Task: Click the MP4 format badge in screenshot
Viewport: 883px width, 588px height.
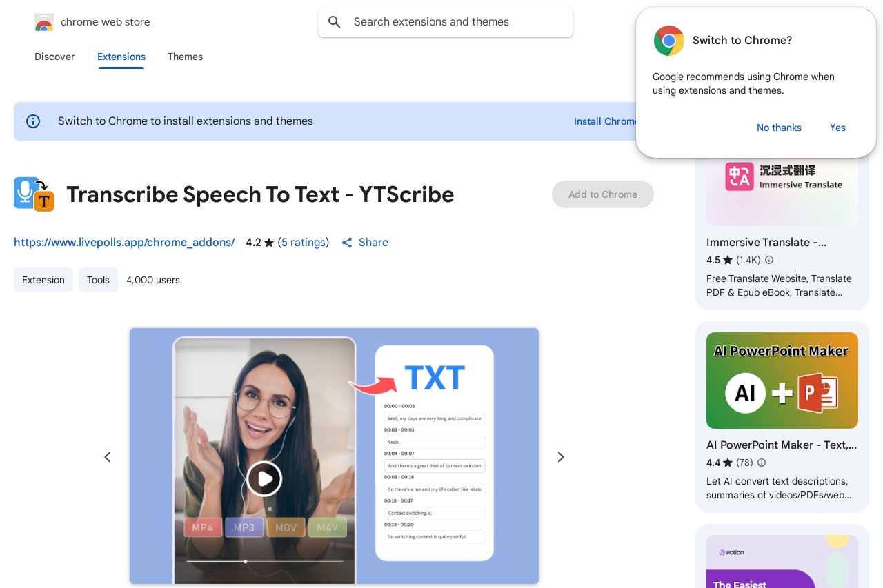Action: (x=203, y=528)
